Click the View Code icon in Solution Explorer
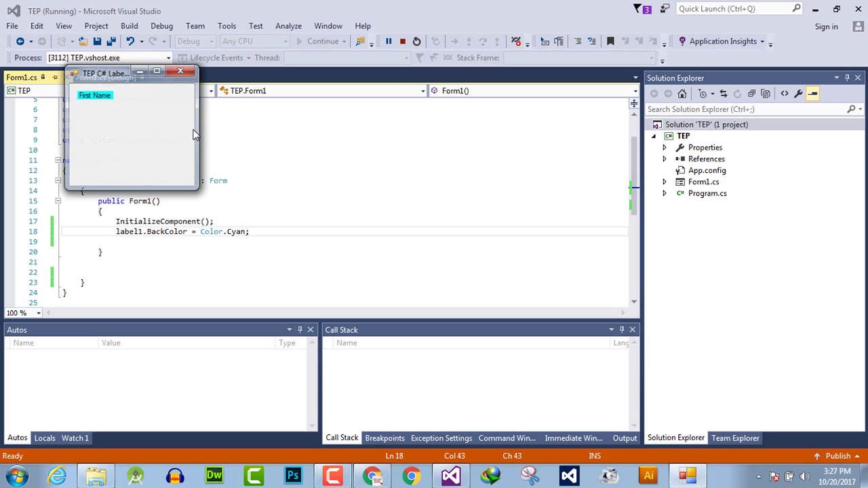Viewport: 868px width, 488px height. point(785,94)
